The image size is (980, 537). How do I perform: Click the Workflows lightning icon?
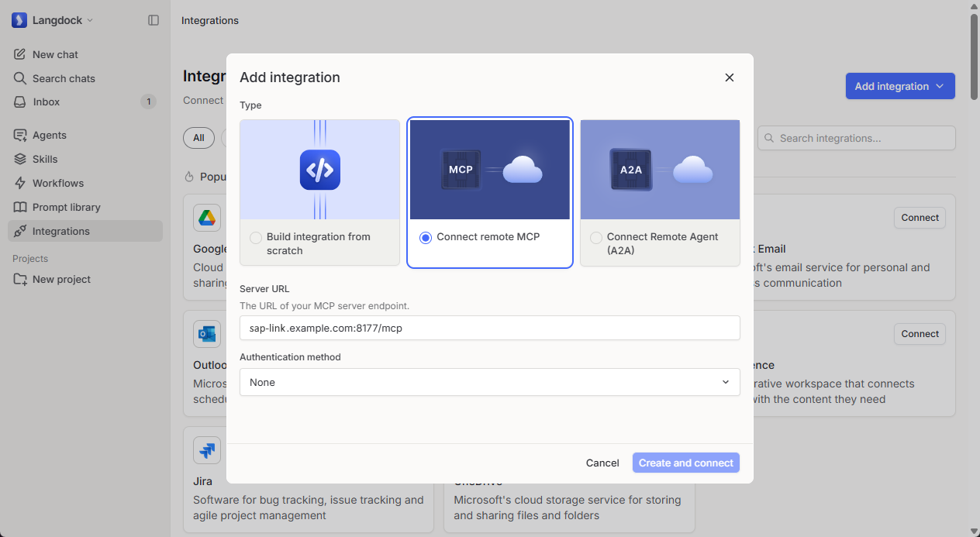[22, 183]
